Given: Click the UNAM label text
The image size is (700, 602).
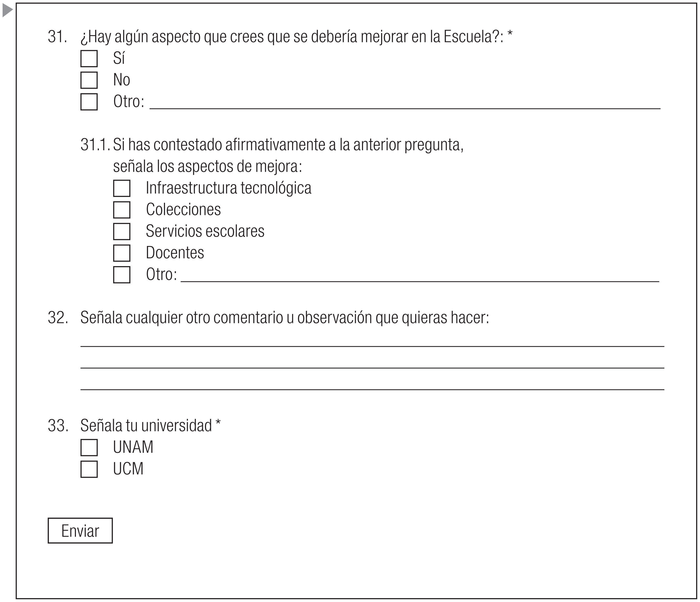Looking at the screenshot, I should coord(133,447).
